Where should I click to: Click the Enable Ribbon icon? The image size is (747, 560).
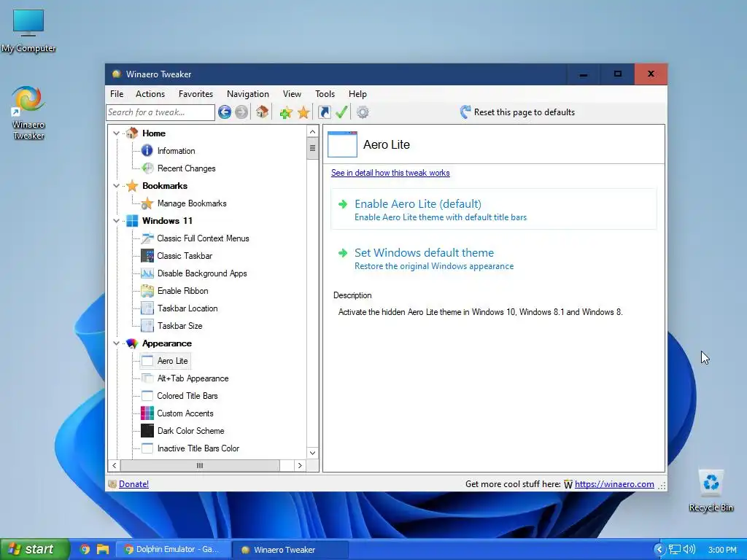point(147,291)
